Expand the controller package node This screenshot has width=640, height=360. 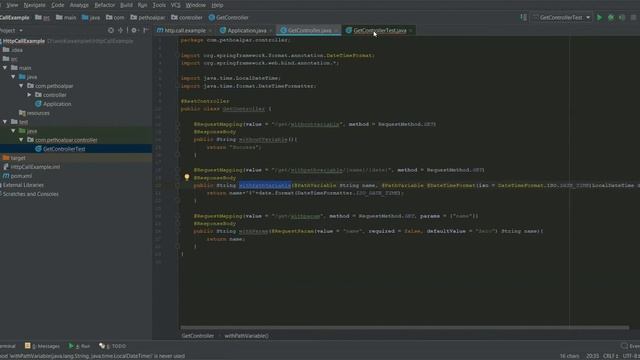(29, 95)
